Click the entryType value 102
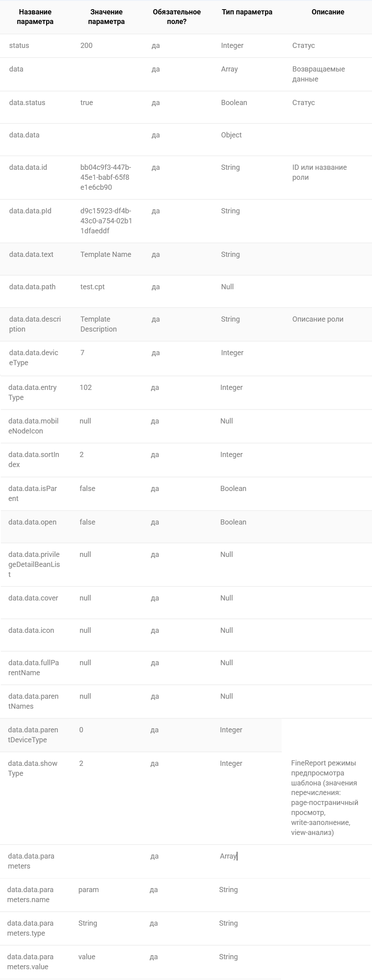This screenshot has width=372, height=980. click(85, 388)
